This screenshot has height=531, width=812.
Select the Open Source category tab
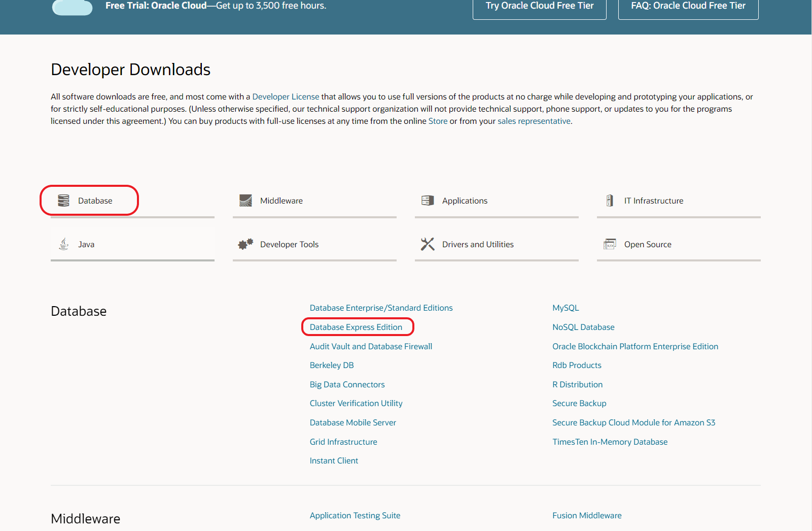pyautogui.click(x=679, y=245)
